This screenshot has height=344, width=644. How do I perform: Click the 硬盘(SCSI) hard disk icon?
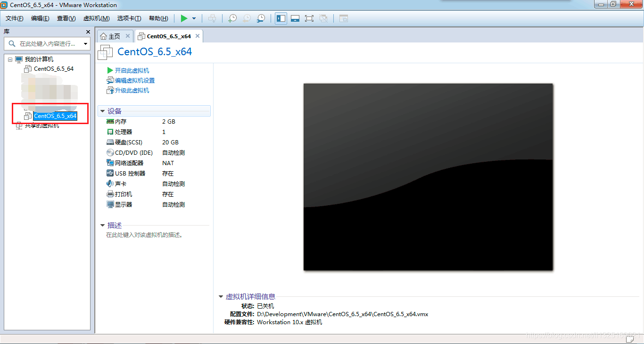coord(110,143)
